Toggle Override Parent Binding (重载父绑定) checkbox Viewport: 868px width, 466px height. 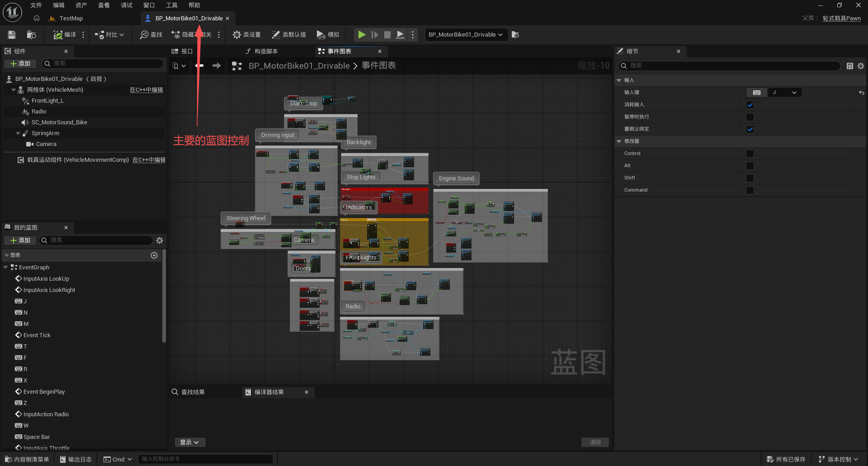click(x=750, y=129)
